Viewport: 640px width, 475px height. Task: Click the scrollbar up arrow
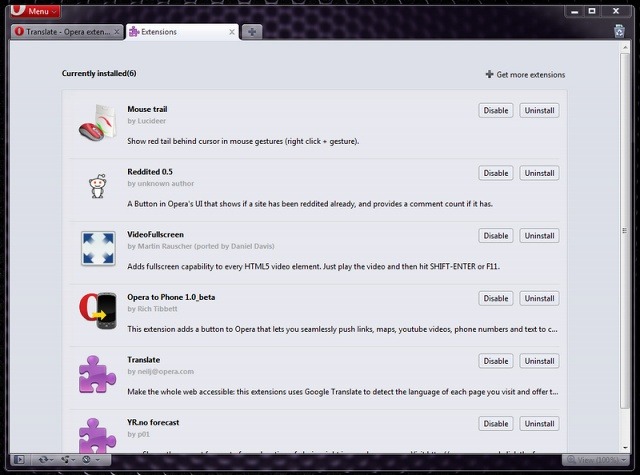625,47
